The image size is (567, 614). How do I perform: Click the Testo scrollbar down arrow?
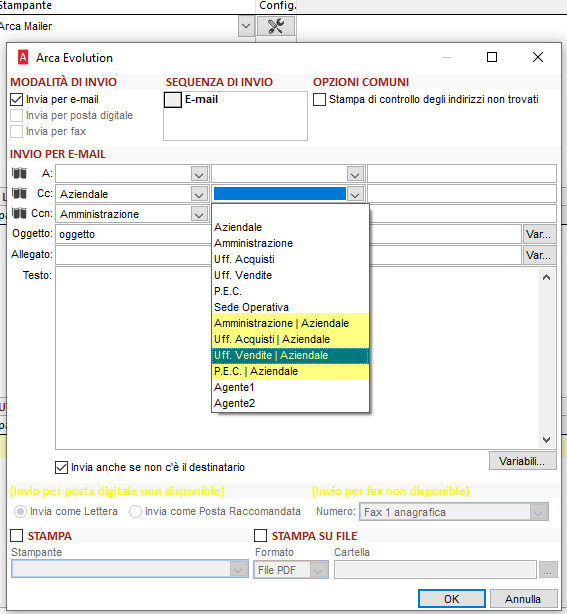tap(547, 440)
